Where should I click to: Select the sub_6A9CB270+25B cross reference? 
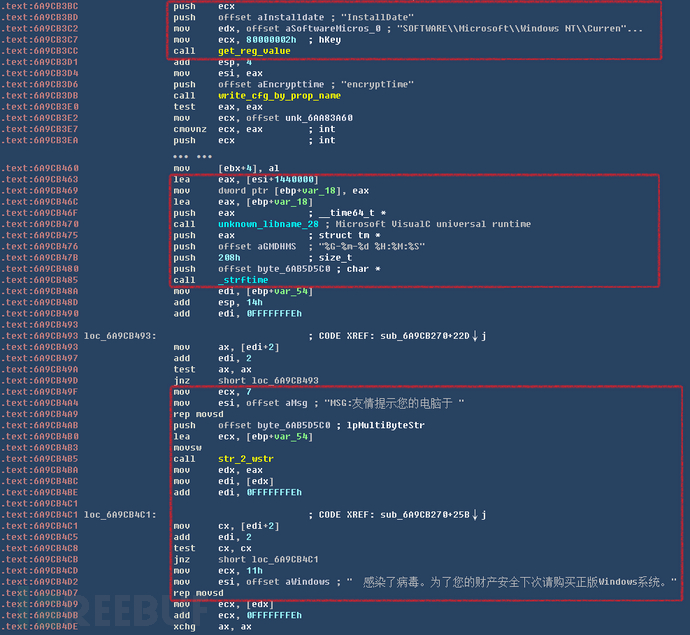pyautogui.click(x=425, y=515)
